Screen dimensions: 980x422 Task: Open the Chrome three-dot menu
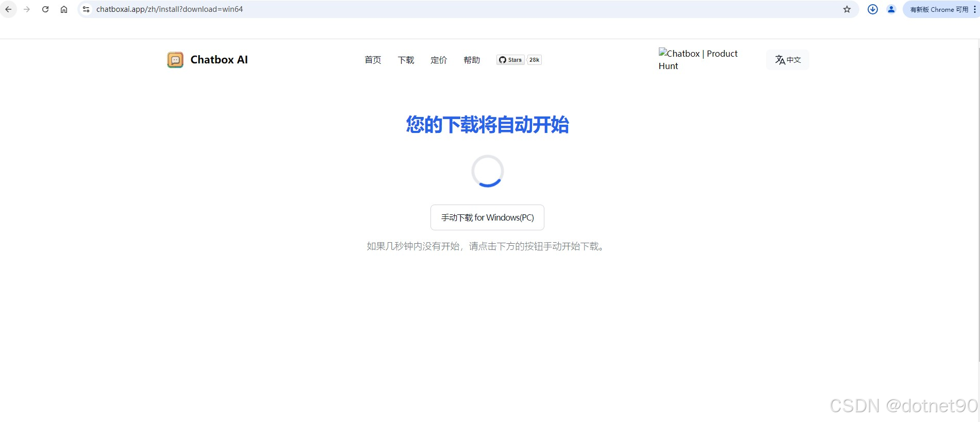(975, 9)
